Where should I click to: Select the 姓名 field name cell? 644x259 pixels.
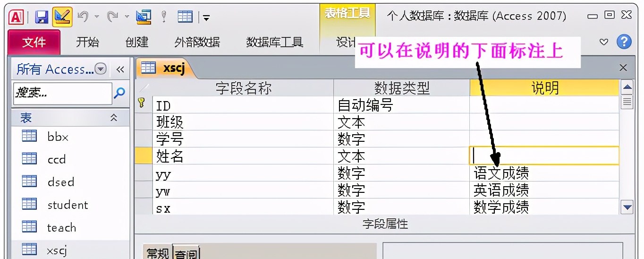tap(243, 156)
